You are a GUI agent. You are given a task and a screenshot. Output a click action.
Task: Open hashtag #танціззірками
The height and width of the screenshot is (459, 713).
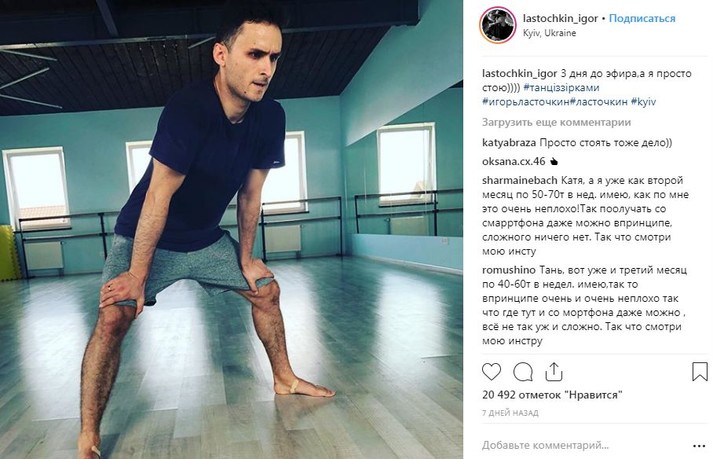tap(561, 87)
